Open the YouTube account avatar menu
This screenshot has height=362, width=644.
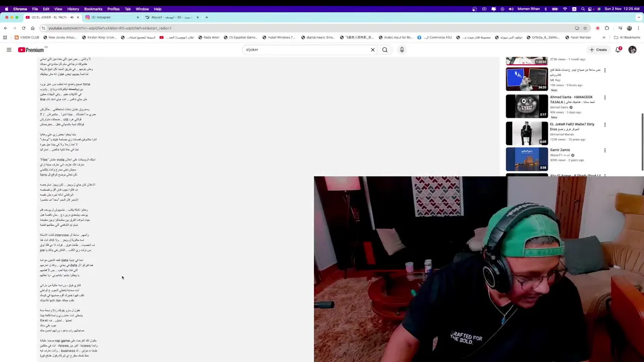click(x=632, y=50)
